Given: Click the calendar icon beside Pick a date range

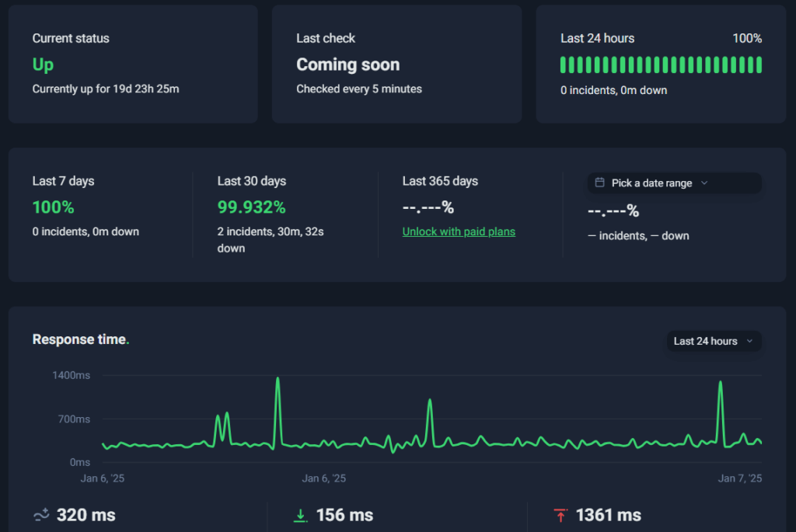Looking at the screenshot, I should point(599,183).
